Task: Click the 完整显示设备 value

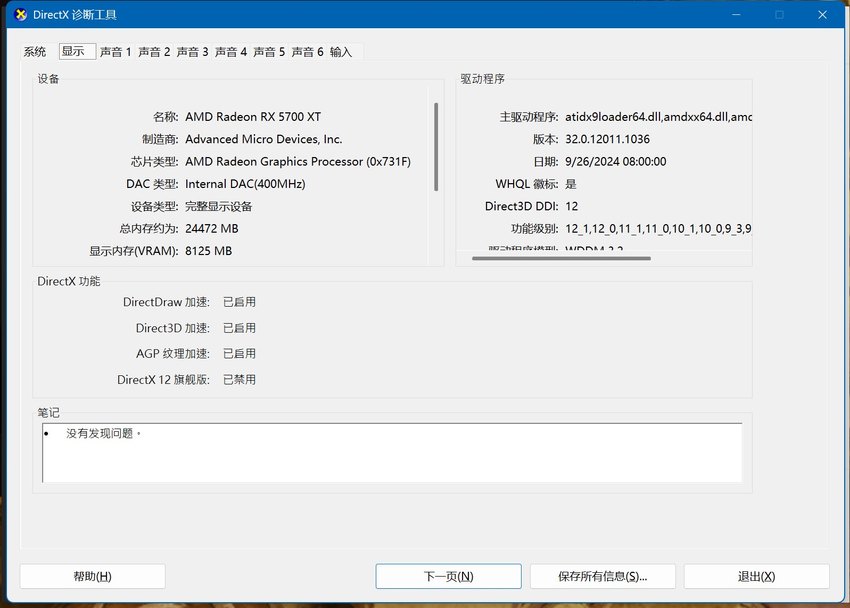Action: (x=219, y=206)
